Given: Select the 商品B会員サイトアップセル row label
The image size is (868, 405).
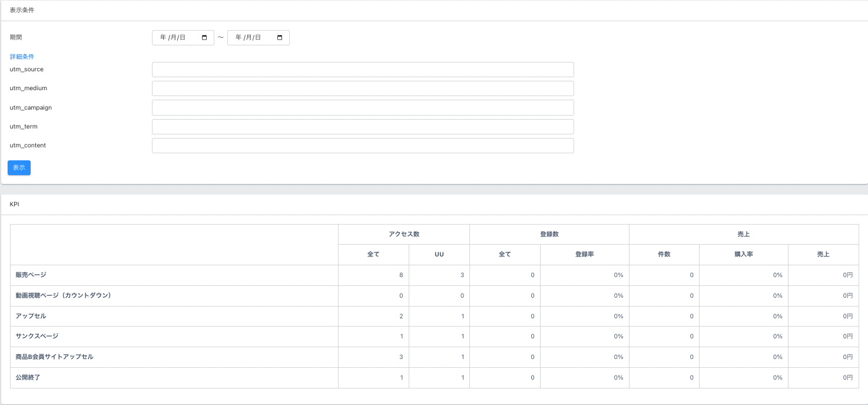Looking at the screenshot, I should 54,357.
